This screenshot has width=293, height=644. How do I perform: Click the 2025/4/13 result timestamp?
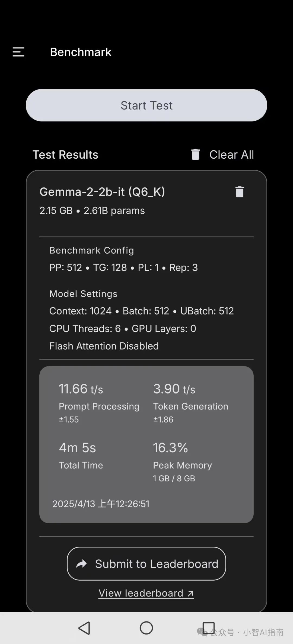pyautogui.click(x=101, y=504)
